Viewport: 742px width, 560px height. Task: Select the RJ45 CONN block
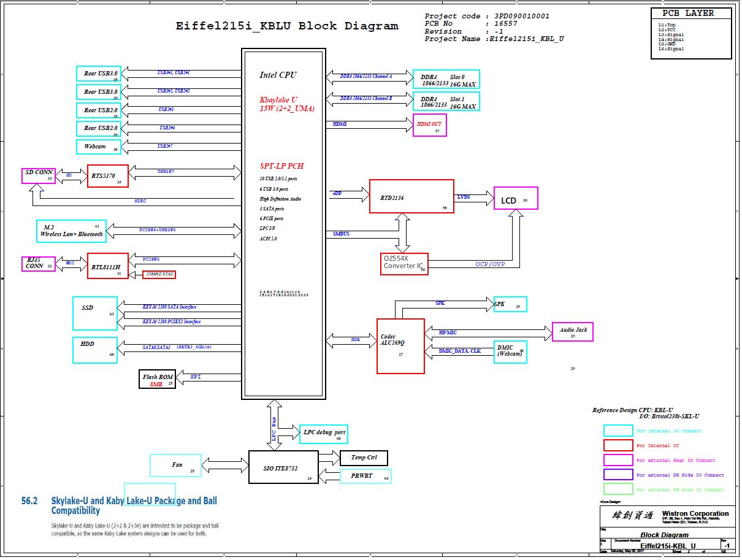[x=39, y=264]
